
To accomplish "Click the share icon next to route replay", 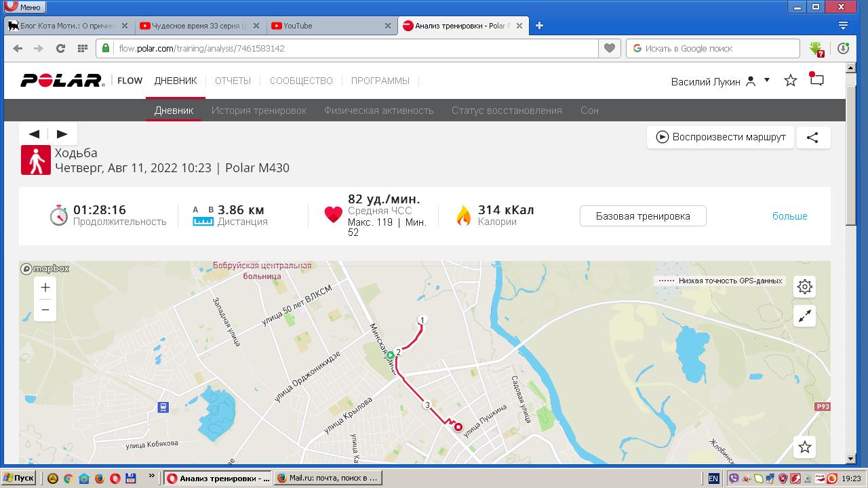I will pos(813,137).
